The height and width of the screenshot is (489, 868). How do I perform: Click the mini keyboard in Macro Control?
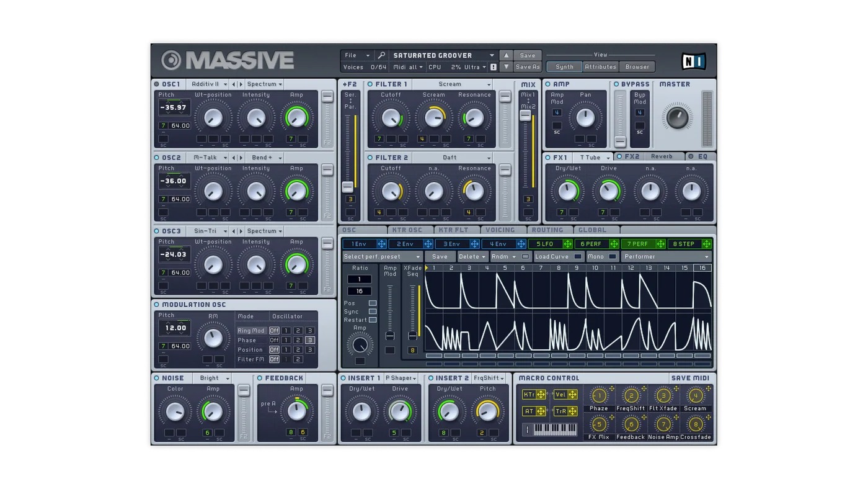[555, 429]
